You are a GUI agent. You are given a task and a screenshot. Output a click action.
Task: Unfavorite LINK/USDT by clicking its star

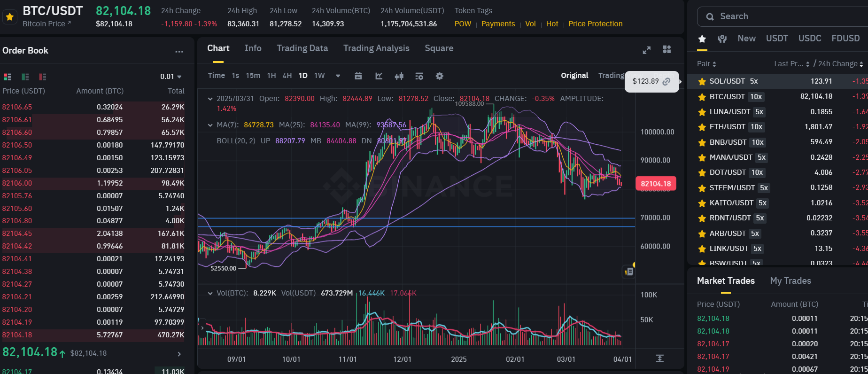(x=702, y=249)
